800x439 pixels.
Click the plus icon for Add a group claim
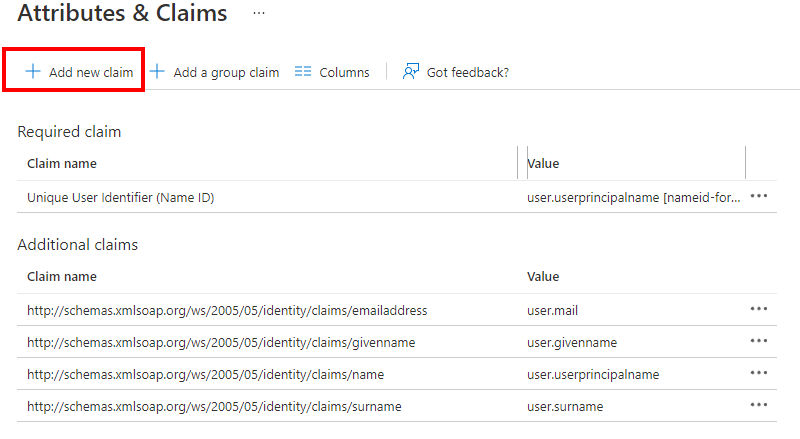157,71
